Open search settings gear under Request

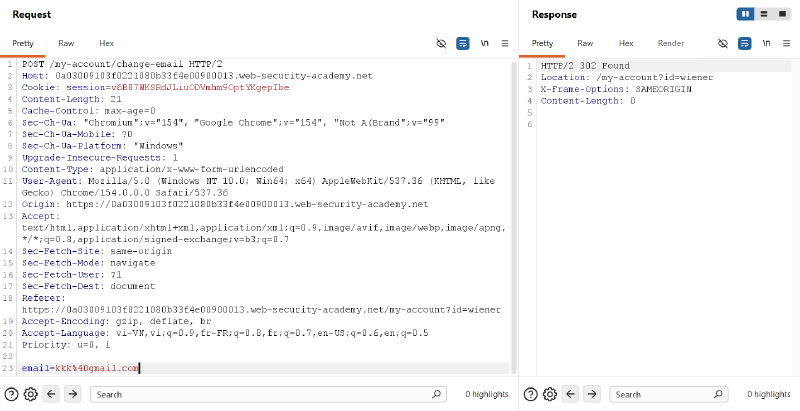point(31,394)
